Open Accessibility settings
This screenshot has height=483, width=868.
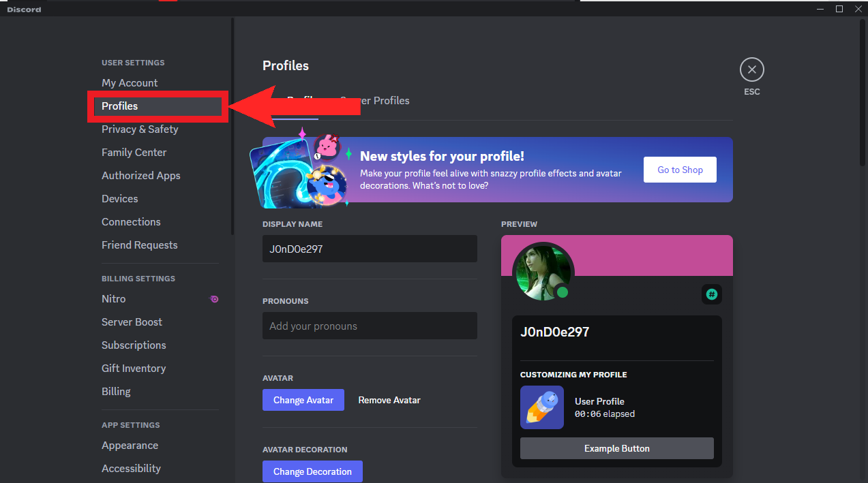pyautogui.click(x=131, y=469)
